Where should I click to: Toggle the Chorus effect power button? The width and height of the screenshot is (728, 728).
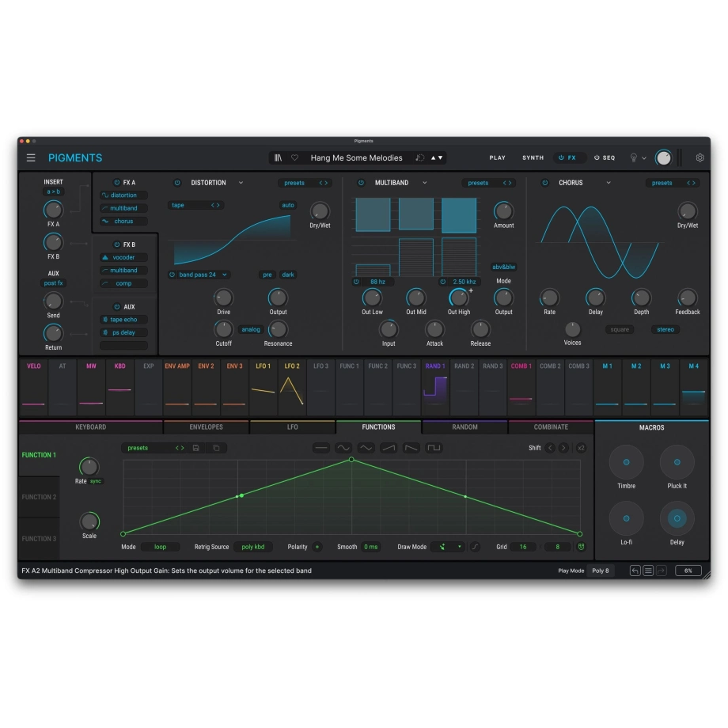545,183
